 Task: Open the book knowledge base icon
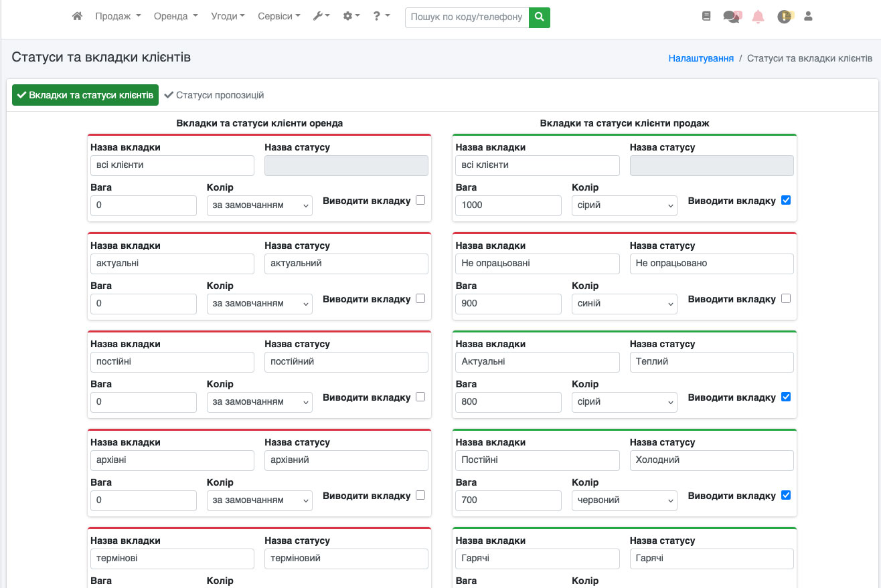click(706, 17)
